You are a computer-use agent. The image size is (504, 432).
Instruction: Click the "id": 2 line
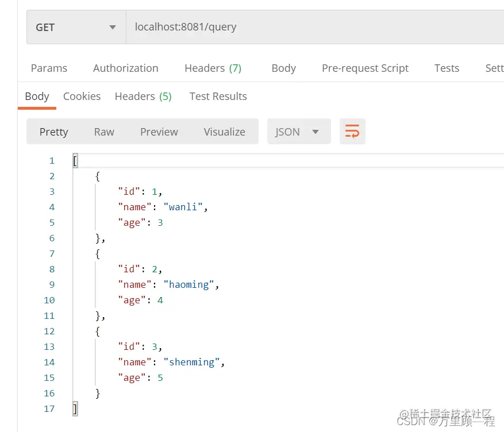coord(140,269)
